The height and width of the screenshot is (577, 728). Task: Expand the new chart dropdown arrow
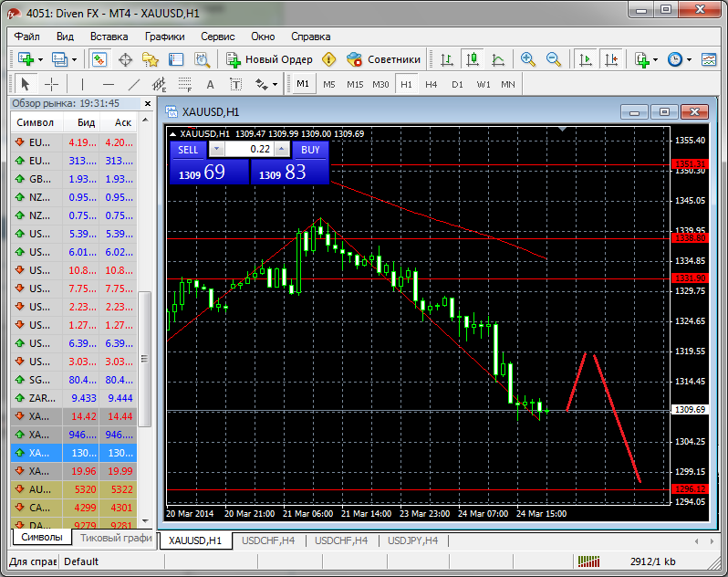click(x=40, y=60)
